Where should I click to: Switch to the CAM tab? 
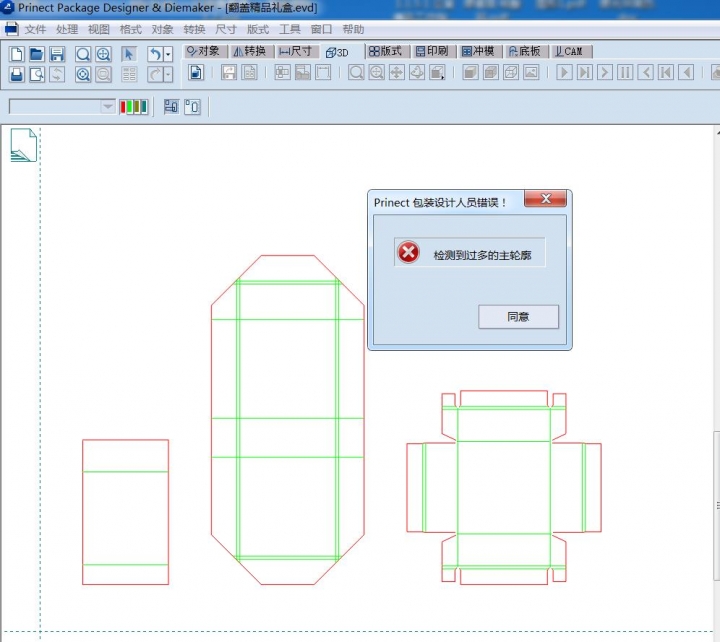pos(568,51)
